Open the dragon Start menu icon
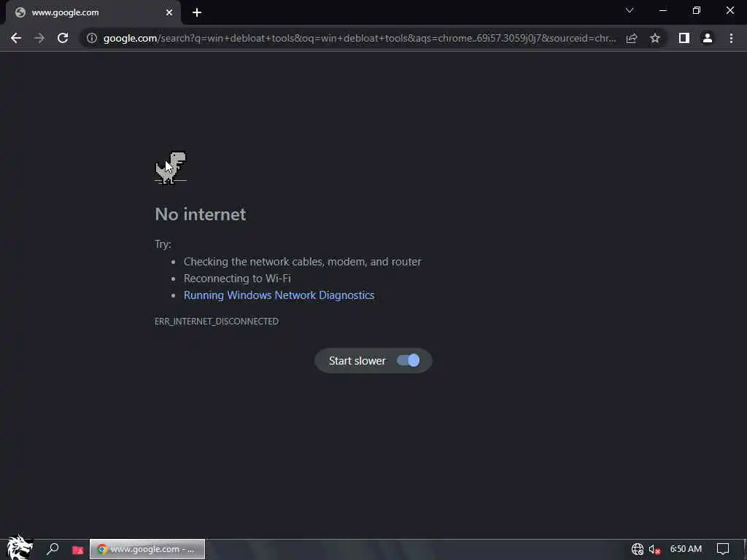This screenshot has height=560, width=747. click(20, 548)
